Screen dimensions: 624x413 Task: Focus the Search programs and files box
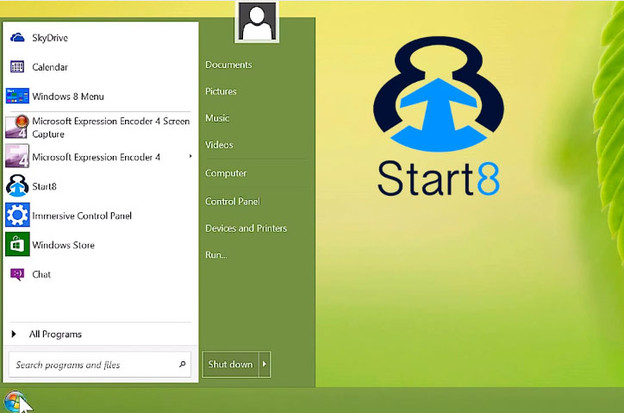coord(100,364)
